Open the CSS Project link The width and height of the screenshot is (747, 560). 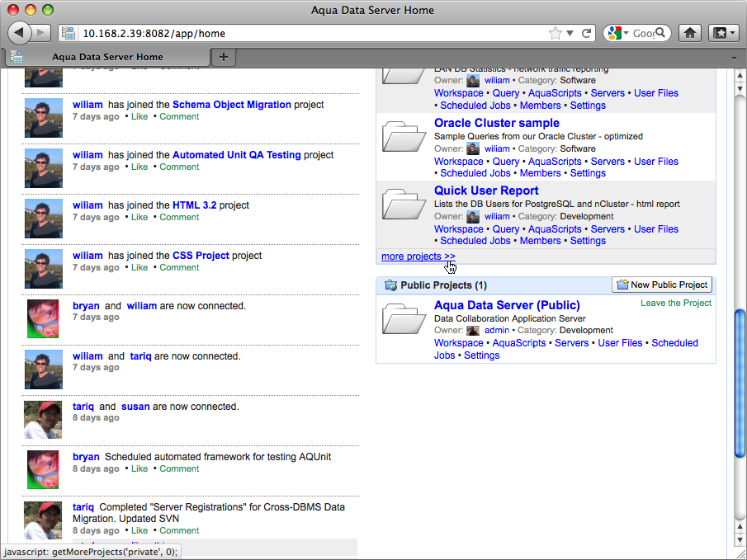(x=201, y=256)
